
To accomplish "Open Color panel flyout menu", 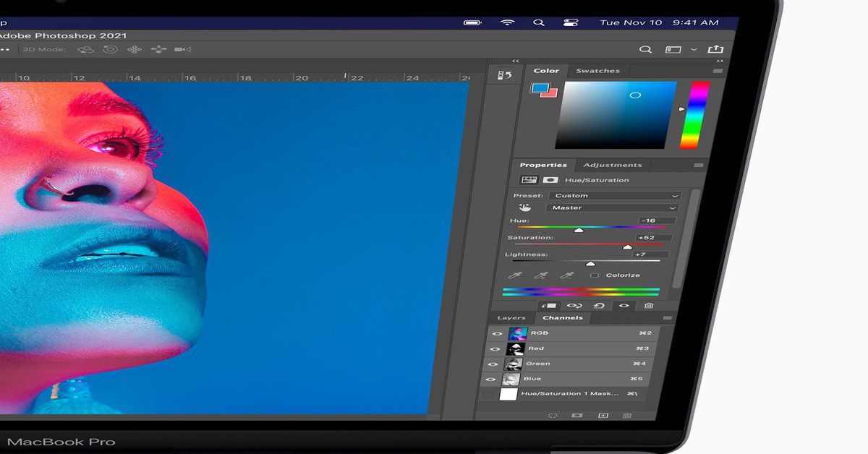I will tap(718, 71).
